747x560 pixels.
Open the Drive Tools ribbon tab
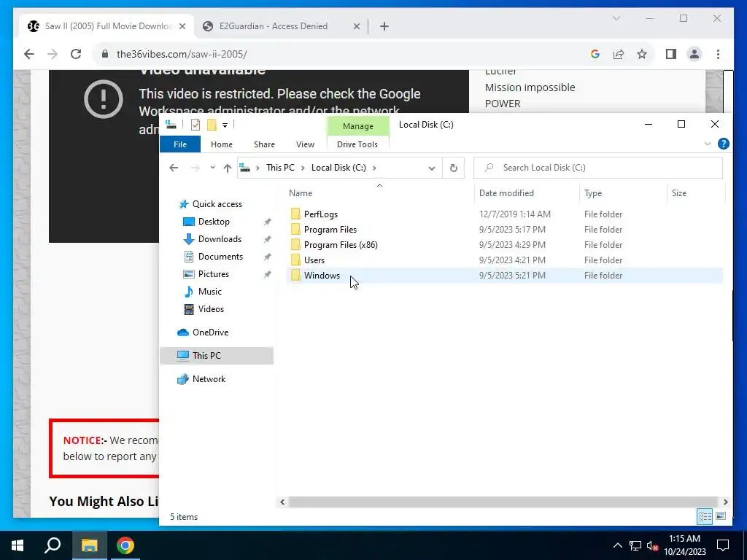pyautogui.click(x=357, y=144)
